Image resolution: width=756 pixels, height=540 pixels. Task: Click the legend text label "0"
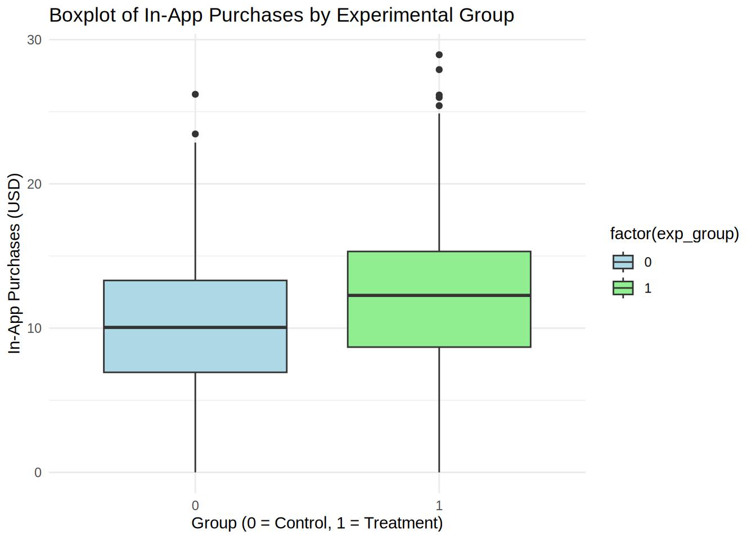(648, 262)
